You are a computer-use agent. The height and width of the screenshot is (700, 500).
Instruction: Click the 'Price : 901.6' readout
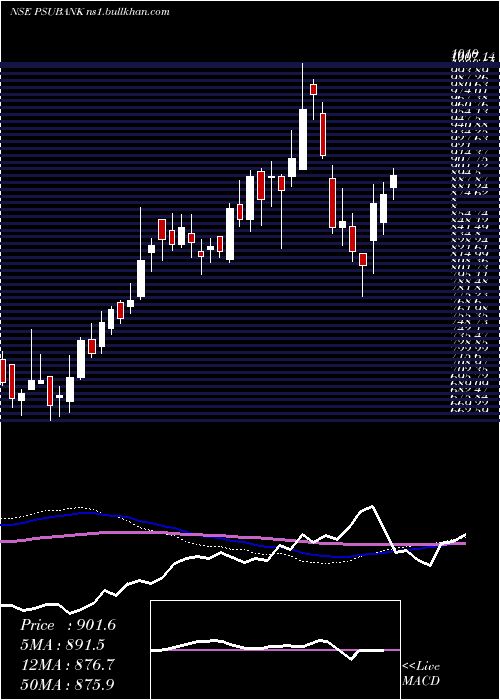68,625
